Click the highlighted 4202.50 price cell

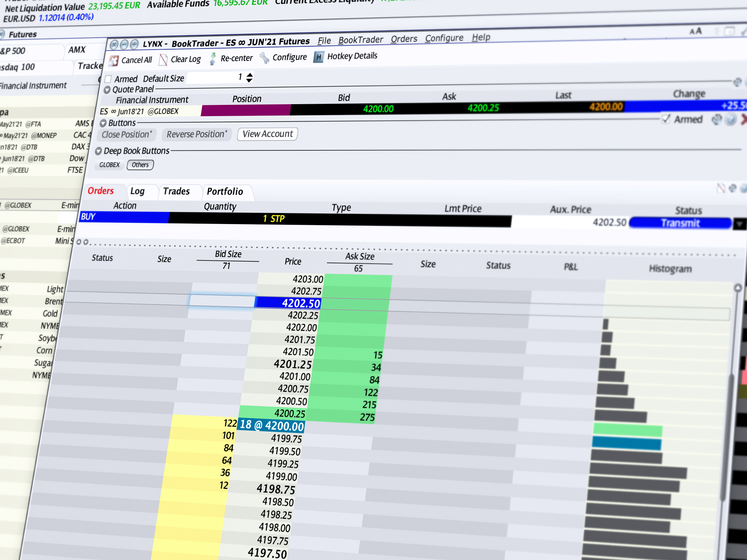[288, 303]
